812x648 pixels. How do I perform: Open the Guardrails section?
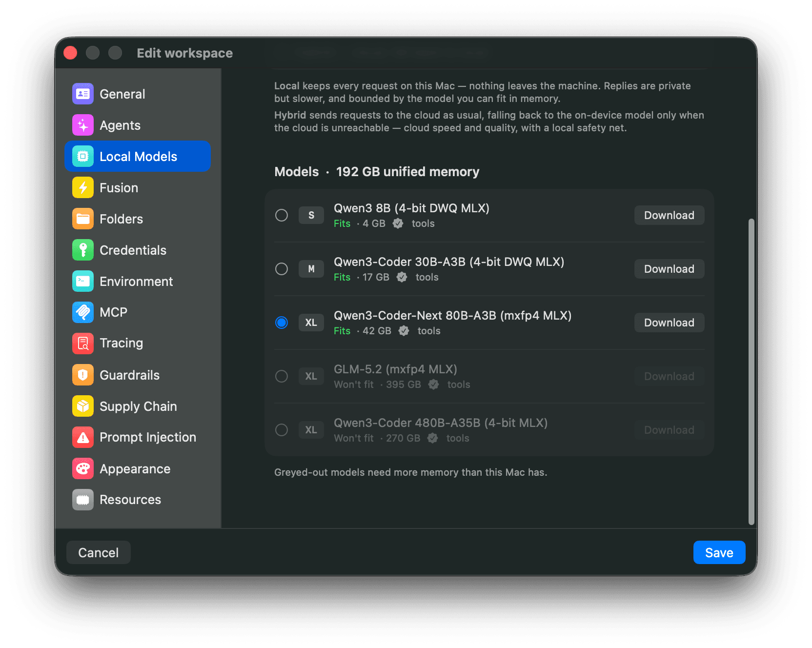coord(138,375)
